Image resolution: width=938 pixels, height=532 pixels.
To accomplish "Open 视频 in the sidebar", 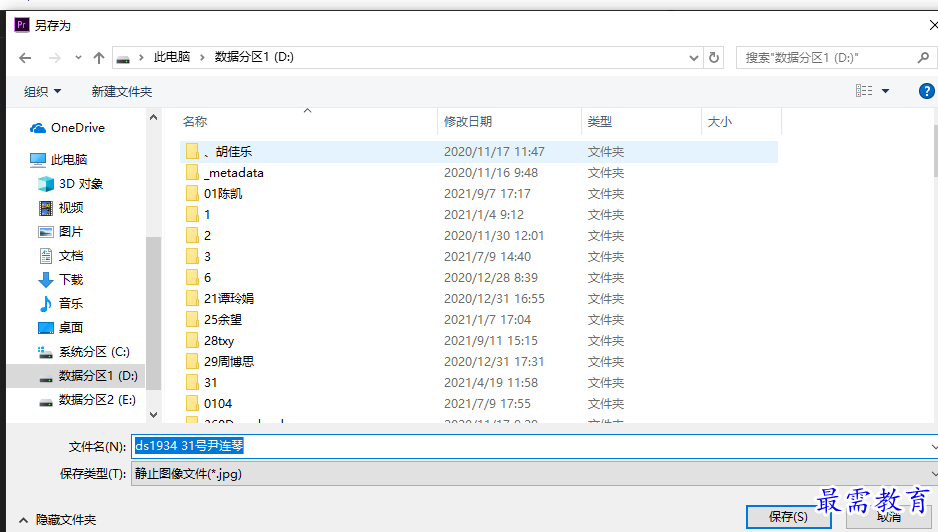I will click(x=61, y=208).
